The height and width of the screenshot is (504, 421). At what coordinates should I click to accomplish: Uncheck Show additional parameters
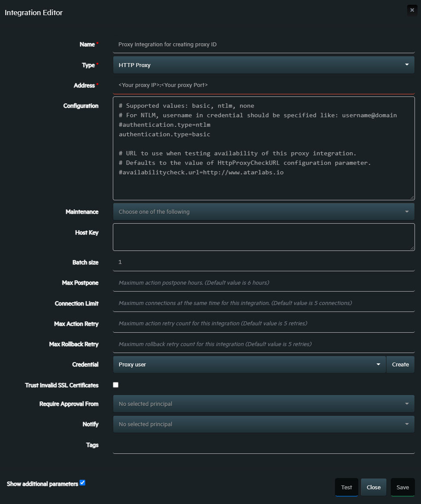(82, 483)
